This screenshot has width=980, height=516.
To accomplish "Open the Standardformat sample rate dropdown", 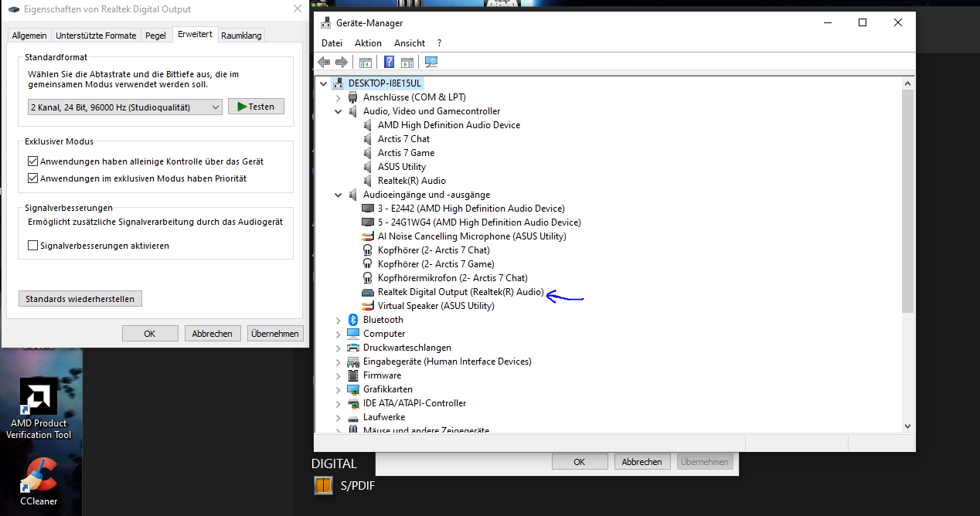I will tap(124, 107).
